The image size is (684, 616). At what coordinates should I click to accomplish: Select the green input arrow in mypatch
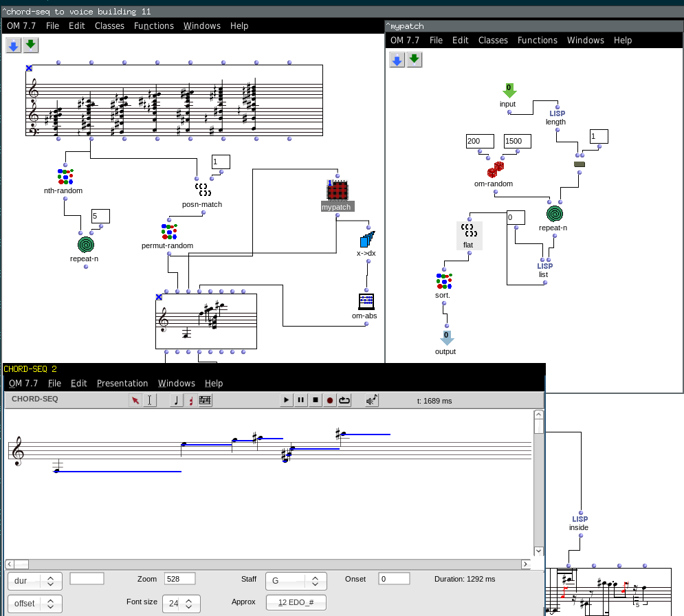(509, 91)
